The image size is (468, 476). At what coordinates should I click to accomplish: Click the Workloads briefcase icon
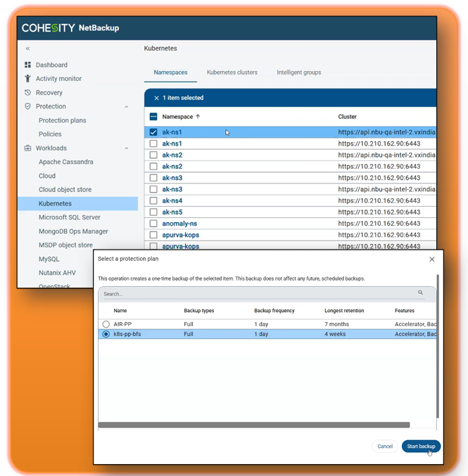pyautogui.click(x=27, y=148)
